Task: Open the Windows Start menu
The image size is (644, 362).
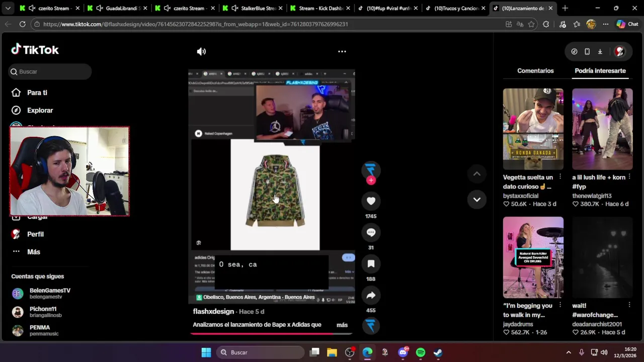Action: (x=206, y=352)
